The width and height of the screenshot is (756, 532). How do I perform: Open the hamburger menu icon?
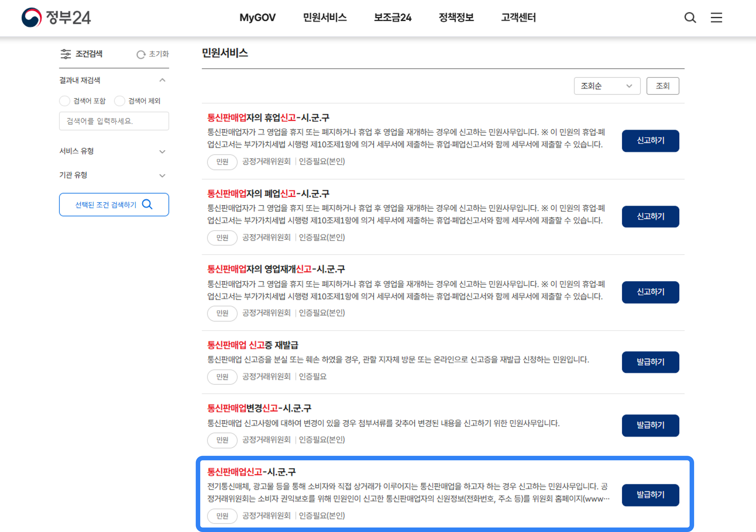click(716, 17)
